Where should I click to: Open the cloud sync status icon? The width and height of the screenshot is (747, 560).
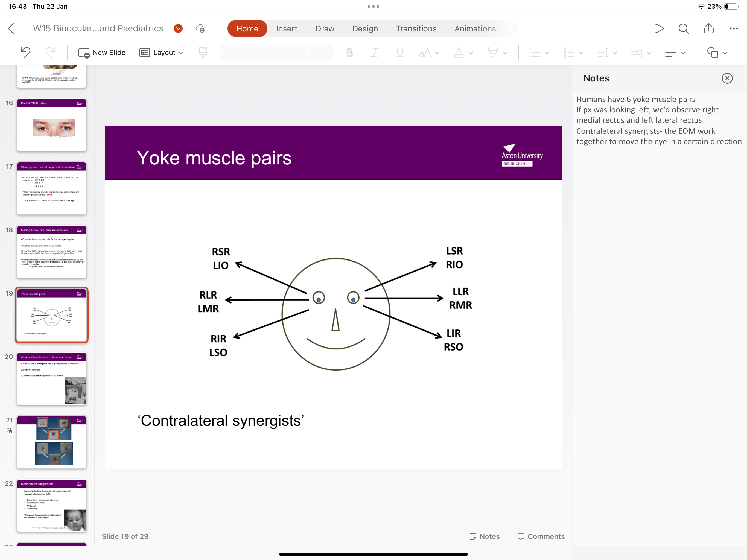(x=200, y=28)
